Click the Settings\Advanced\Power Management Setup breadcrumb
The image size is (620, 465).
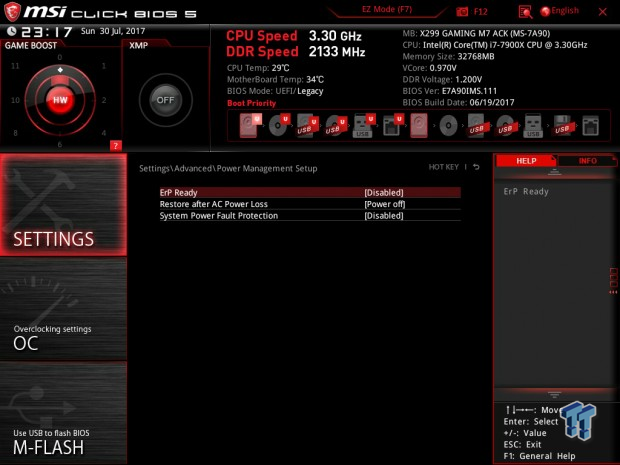[228, 168]
